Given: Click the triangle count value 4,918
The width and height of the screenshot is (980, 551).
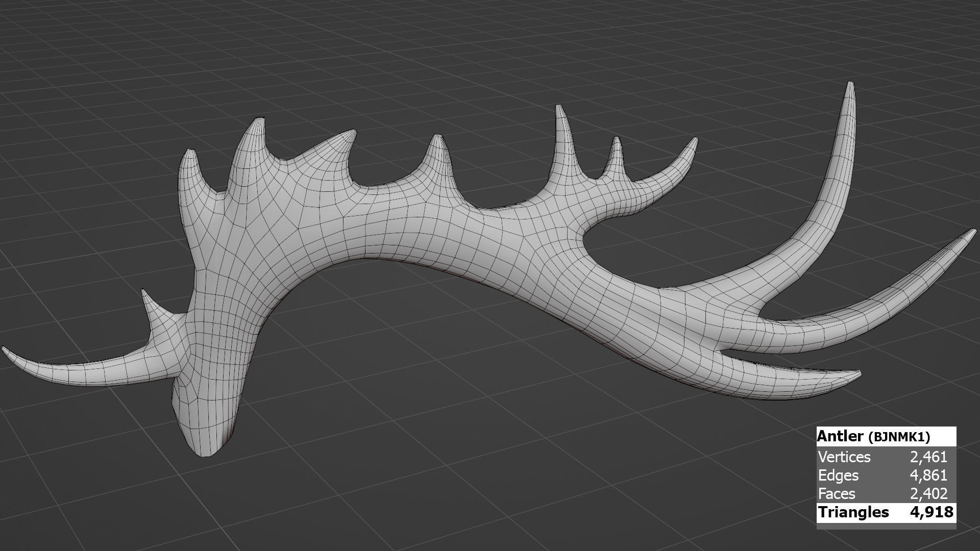Looking at the screenshot, I should tap(932, 512).
